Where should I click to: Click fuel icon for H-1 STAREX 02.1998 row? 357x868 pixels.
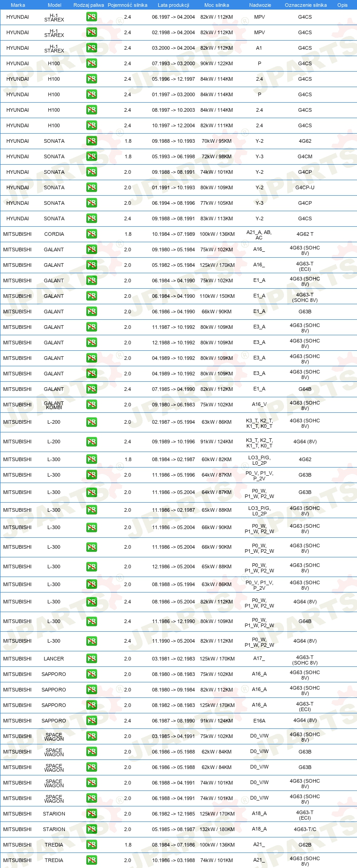pyautogui.click(x=91, y=32)
